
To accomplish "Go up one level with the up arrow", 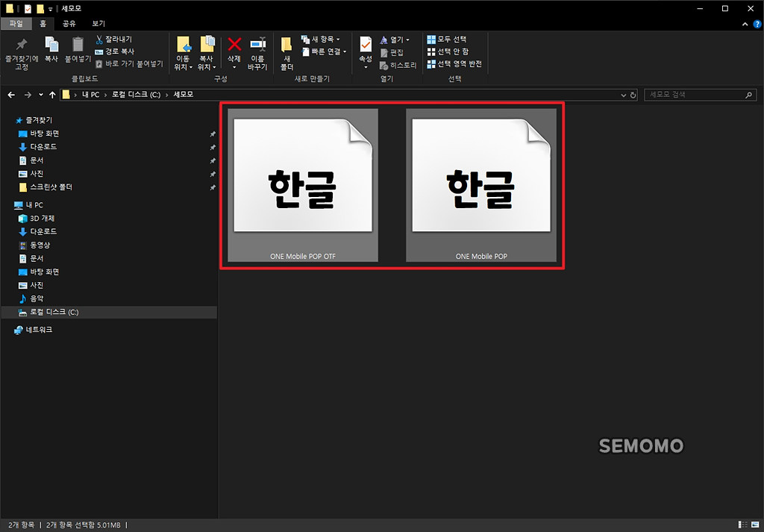I will (52, 95).
